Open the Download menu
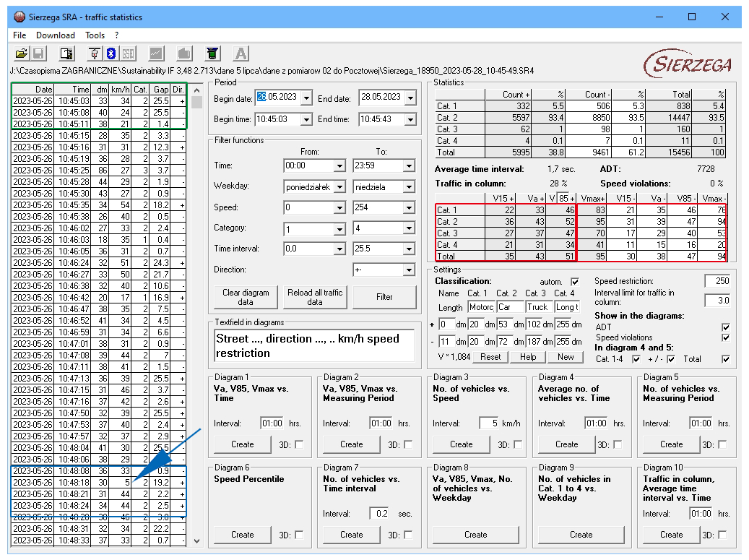This screenshot has width=749, height=560. [x=55, y=35]
